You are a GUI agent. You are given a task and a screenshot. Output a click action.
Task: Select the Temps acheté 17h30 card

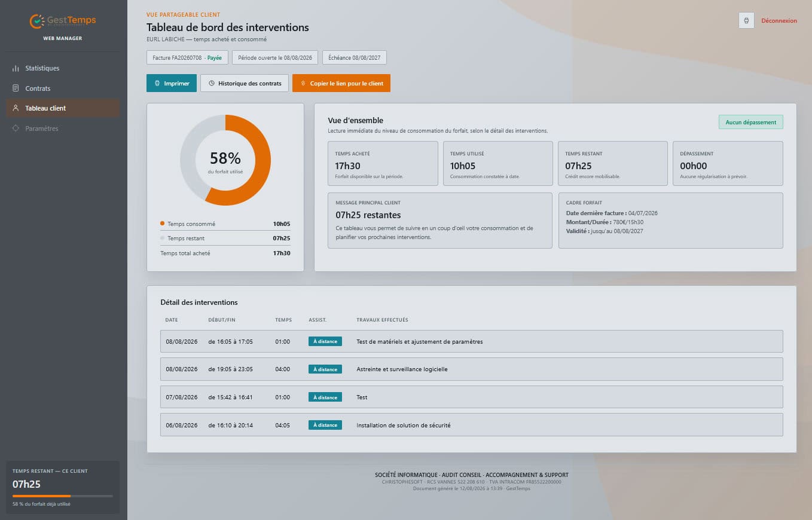point(383,163)
